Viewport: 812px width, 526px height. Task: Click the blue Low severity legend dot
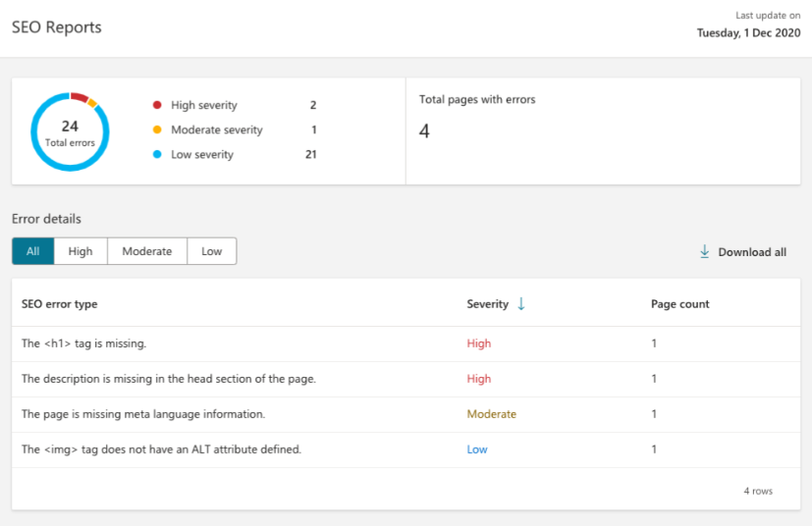[157, 154]
